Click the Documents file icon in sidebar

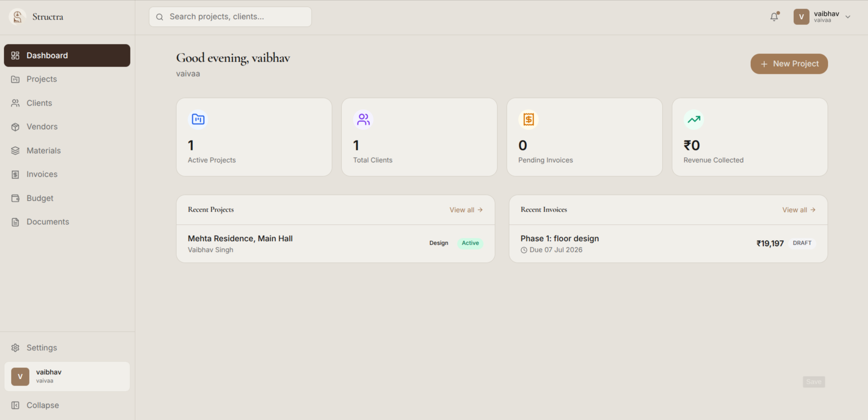(15, 222)
